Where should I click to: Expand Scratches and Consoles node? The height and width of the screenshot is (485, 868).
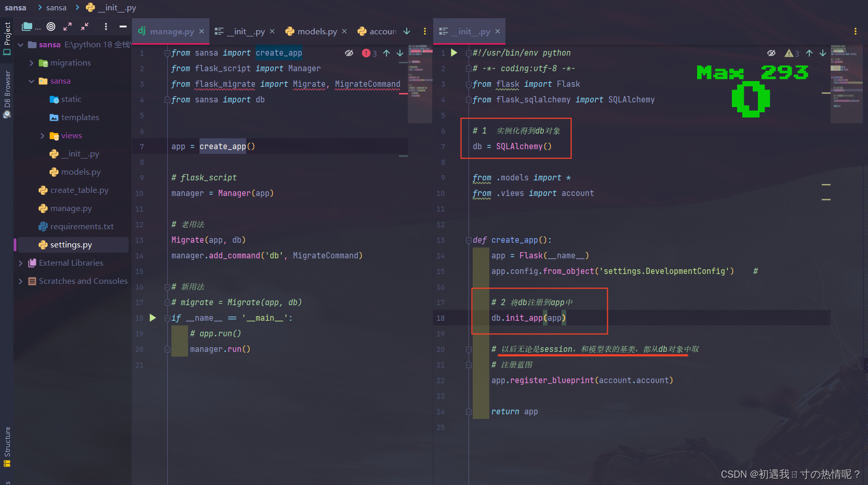click(x=21, y=281)
